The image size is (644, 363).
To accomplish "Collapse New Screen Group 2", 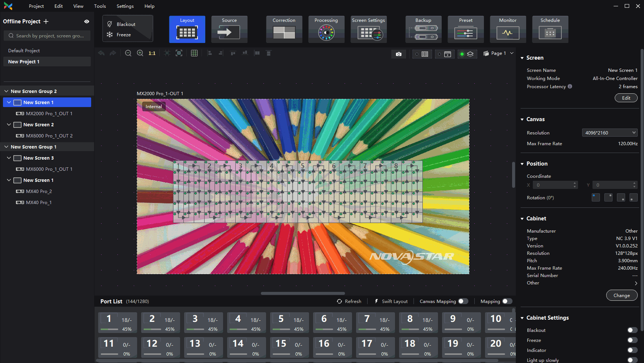I will click(6, 91).
